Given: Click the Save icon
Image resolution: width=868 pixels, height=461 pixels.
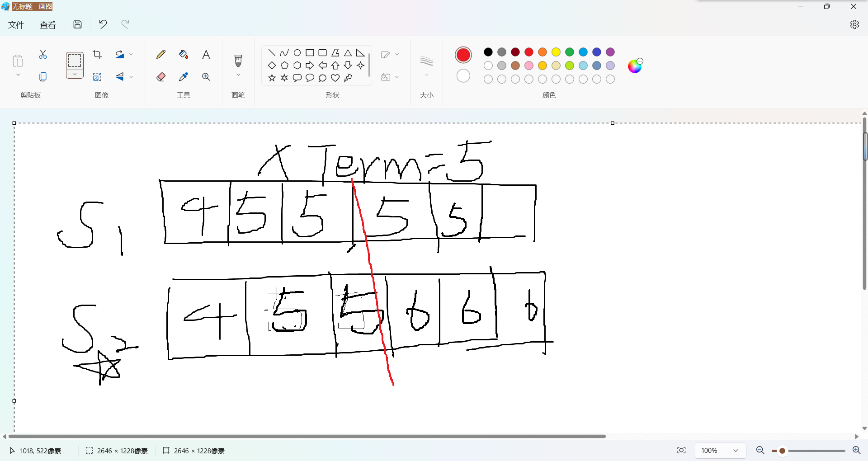Looking at the screenshot, I should 78,24.
